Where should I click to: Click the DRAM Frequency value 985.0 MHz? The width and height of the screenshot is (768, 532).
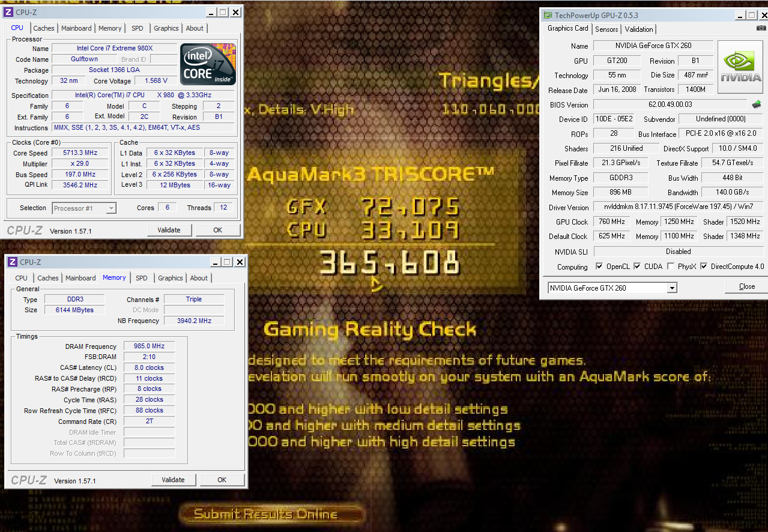(150, 346)
